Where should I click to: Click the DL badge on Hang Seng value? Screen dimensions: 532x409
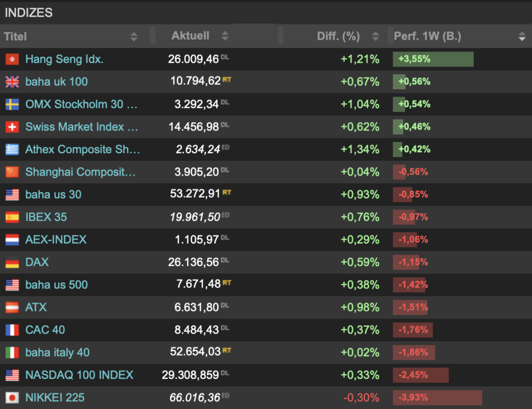coord(225,57)
